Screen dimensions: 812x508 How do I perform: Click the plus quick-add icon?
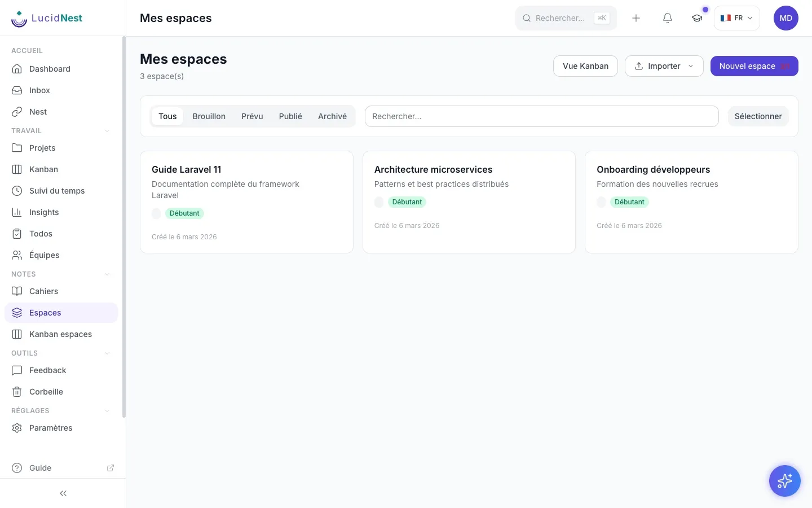(636, 18)
